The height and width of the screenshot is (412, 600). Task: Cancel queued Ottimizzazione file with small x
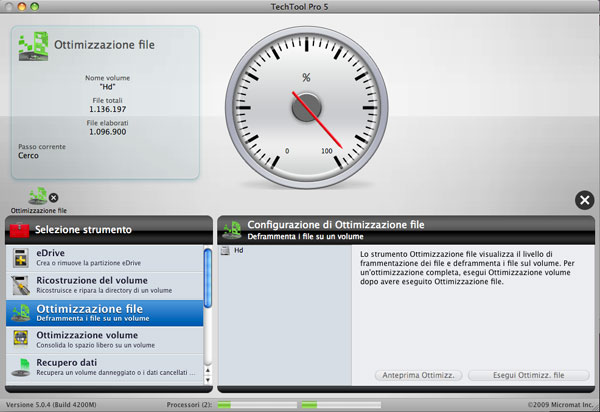(54, 198)
